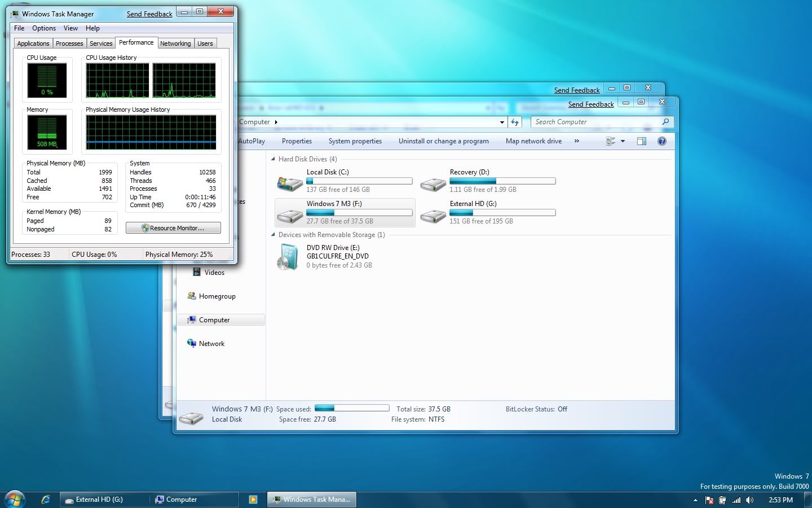Click the Action Center flag tray icon
This screenshot has width=812, height=508.
point(709,500)
